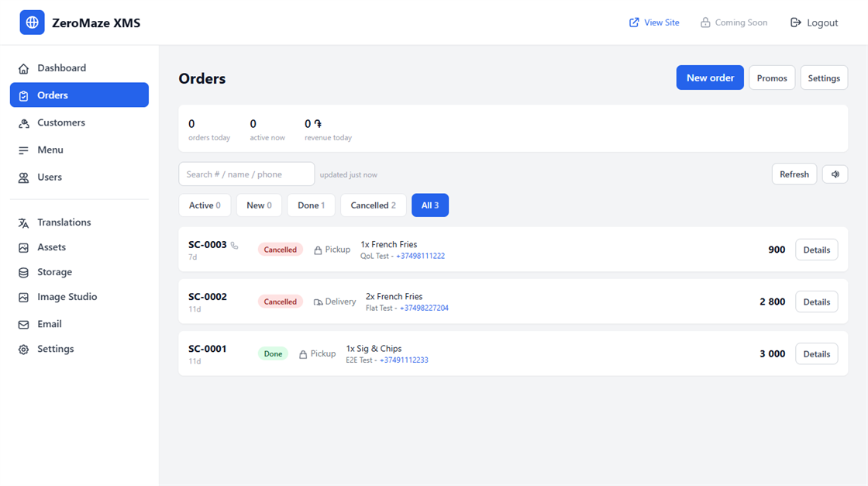868x486 pixels.
Task: Click the Pickup bag icon on SC-0003
Action: (x=318, y=250)
